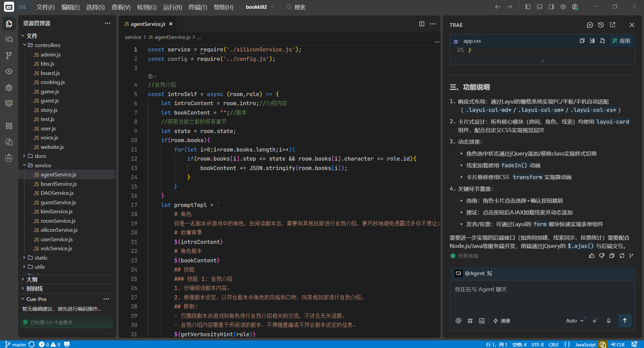
Task: Open the account profile icon
Action: (575, 7)
